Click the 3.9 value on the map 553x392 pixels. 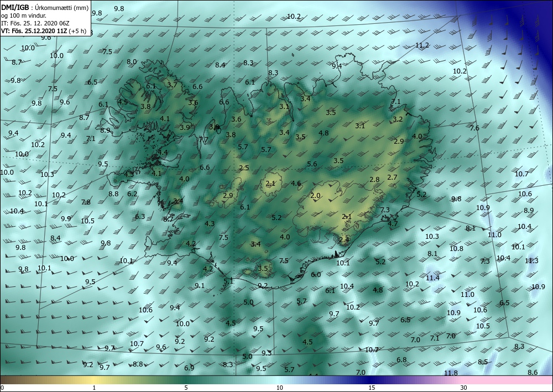pos(185,128)
